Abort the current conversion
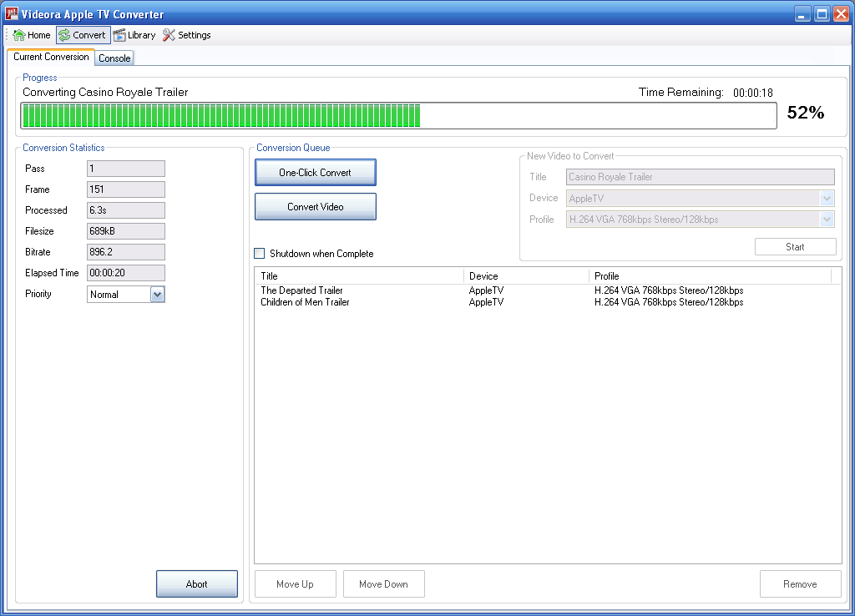 (x=196, y=584)
